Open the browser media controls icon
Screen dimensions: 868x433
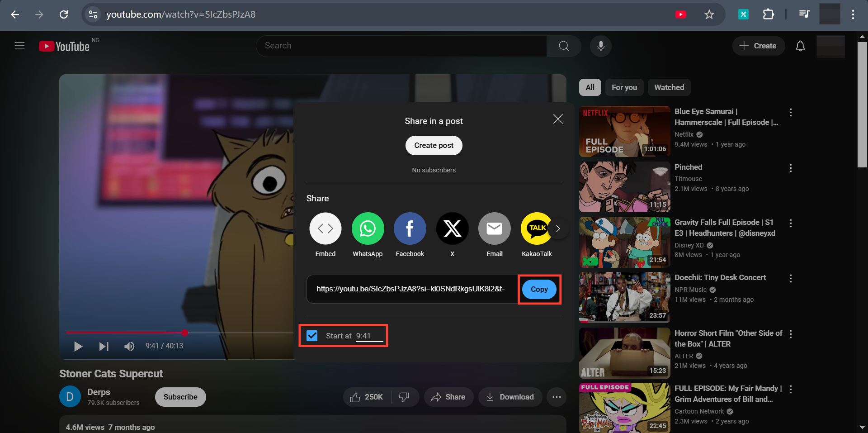point(804,14)
